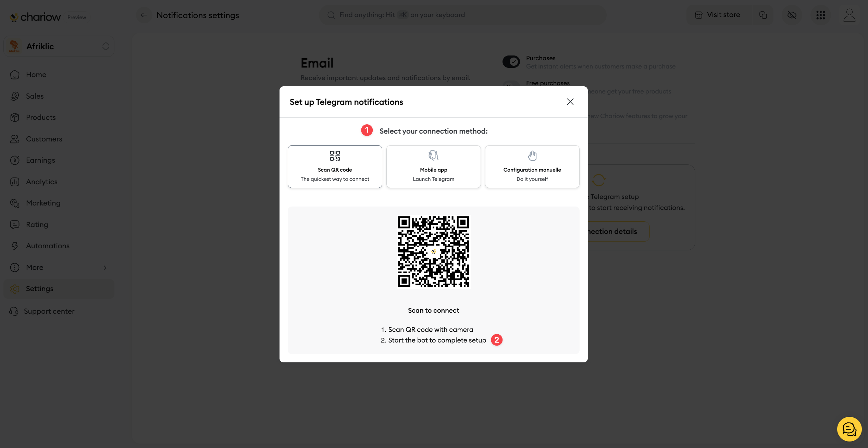Click the QR code image
This screenshot has height=448, width=868.
pyautogui.click(x=433, y=252)
